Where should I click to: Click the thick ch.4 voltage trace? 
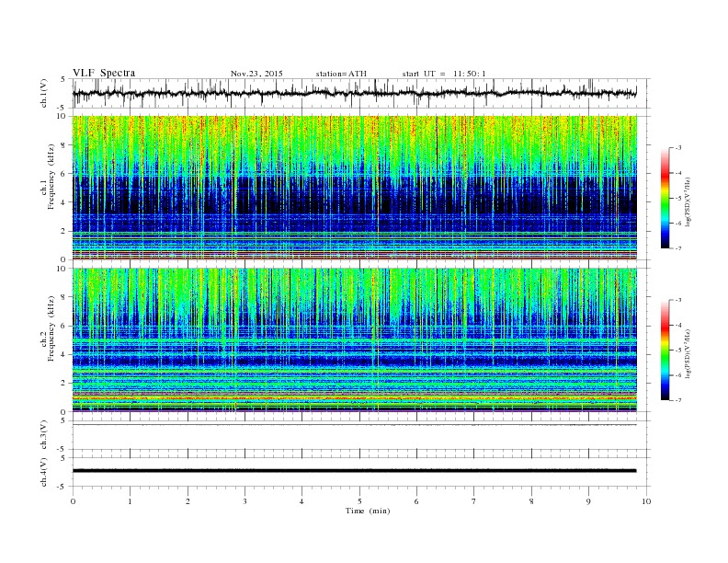click(354, 471)
